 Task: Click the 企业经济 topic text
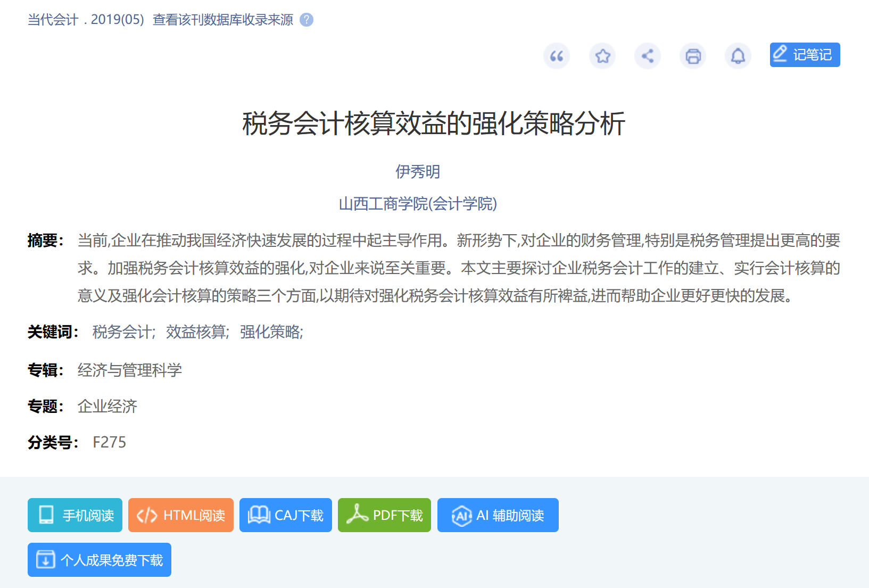click(x=107, y=407)
